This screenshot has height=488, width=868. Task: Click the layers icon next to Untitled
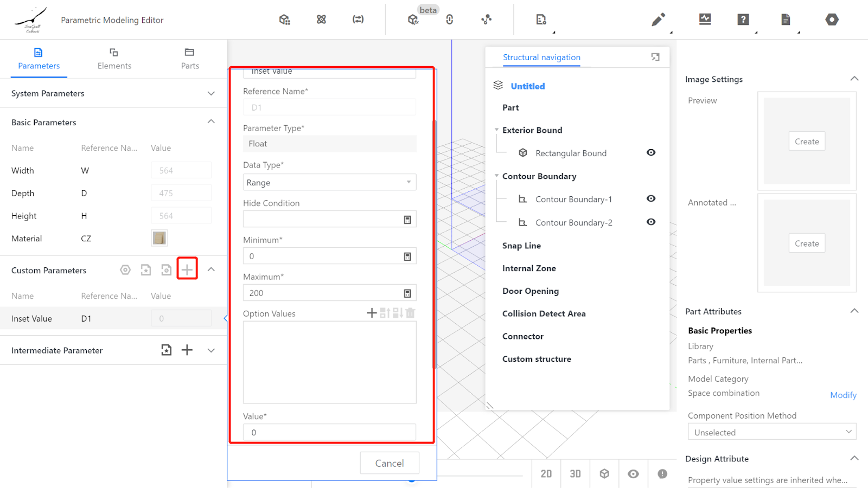(498, 85)
